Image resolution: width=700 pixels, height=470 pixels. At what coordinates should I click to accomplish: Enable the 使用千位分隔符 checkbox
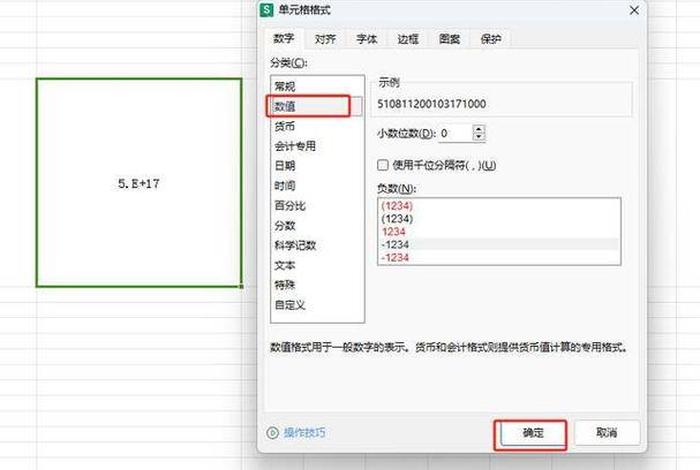(383, 165)
